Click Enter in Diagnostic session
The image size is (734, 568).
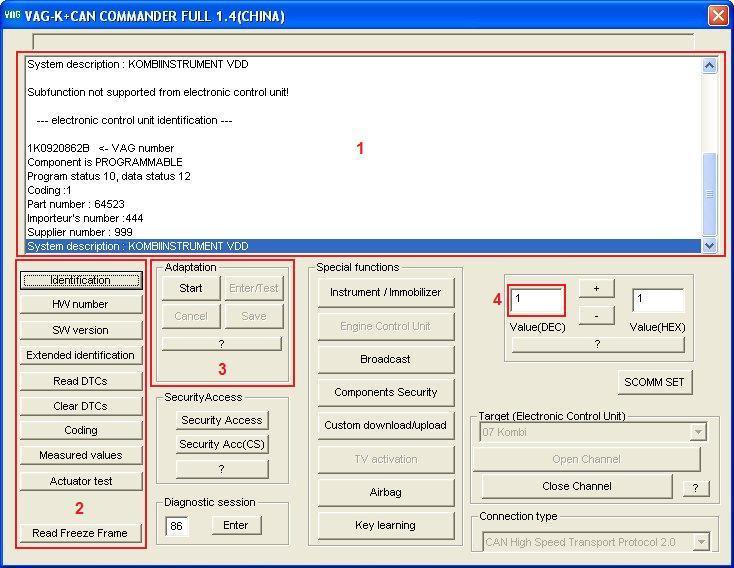[x=236, y=525]
